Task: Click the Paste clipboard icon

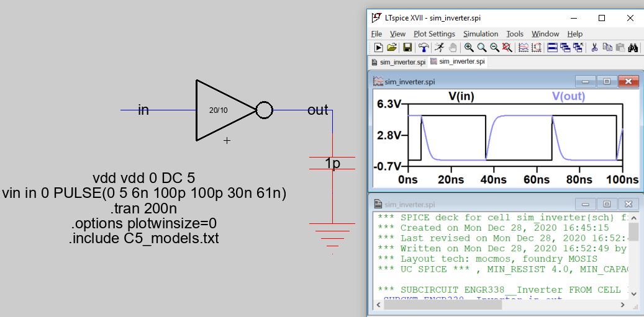Action: [x=620, y=48]
